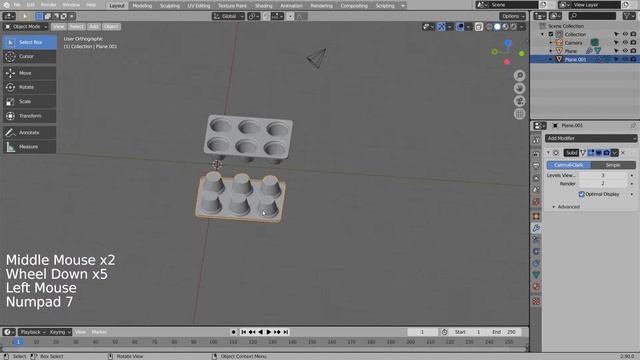Switch to the Modeling workspace tab
Image resolution: width=640 pixels, height=360 pixels.
pos(142,6)
